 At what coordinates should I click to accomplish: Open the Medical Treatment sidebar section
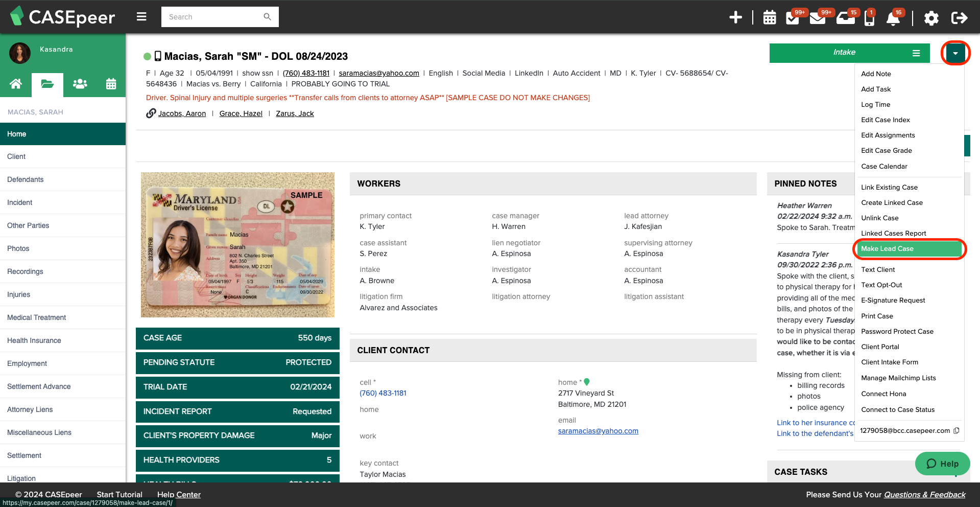tap(63, 317)
